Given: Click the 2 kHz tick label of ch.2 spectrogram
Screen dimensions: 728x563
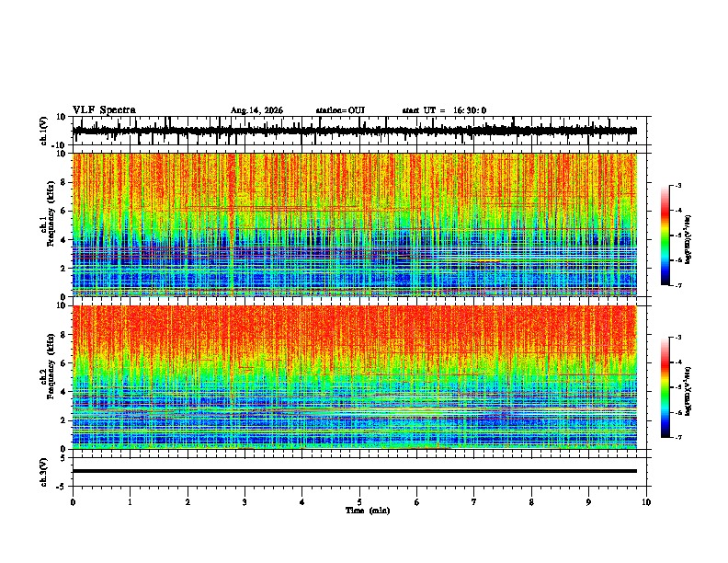Looking at the screenshot, I should 63,420.
